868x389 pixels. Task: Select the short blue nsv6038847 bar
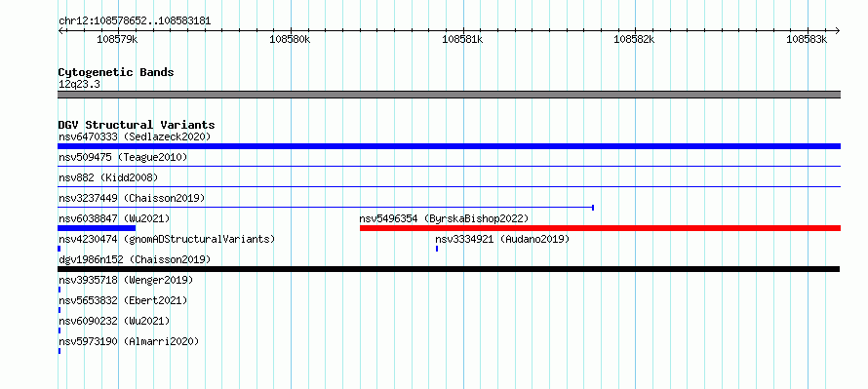coord(97,228)
